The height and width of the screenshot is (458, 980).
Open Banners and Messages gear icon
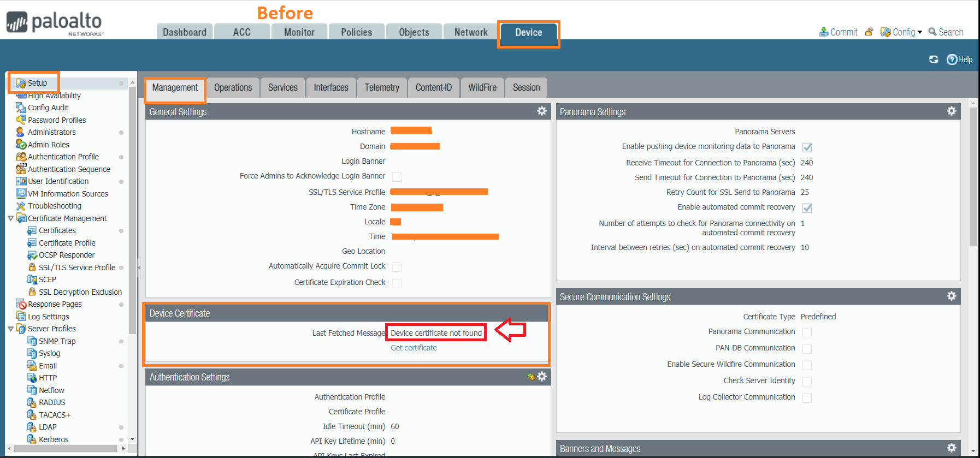pyautogui.click(x=951, y=448)
